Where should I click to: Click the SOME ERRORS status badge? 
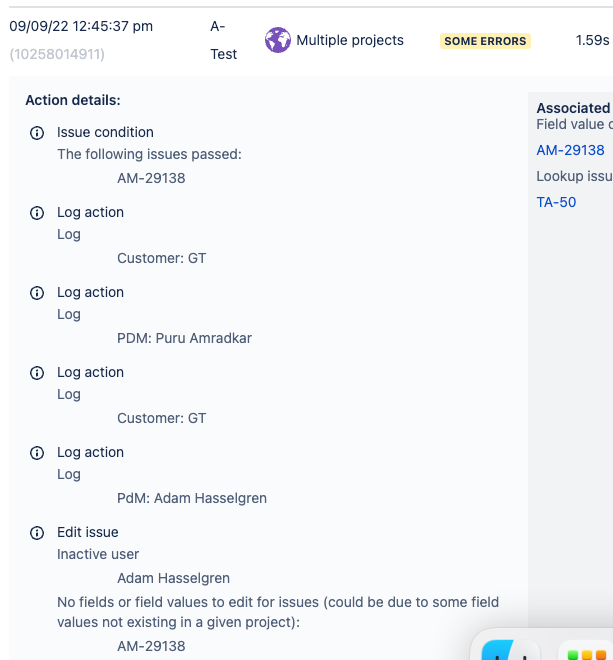(x=486, y=41)
